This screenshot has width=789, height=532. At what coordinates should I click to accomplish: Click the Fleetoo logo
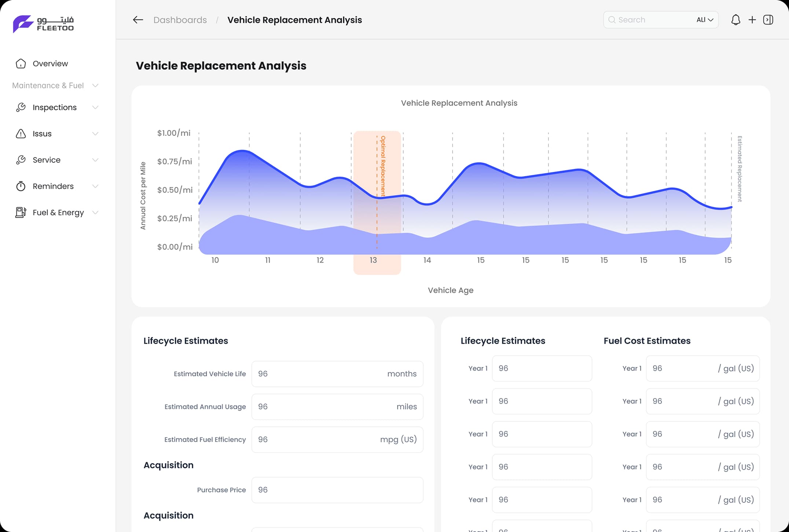point(43,24)
